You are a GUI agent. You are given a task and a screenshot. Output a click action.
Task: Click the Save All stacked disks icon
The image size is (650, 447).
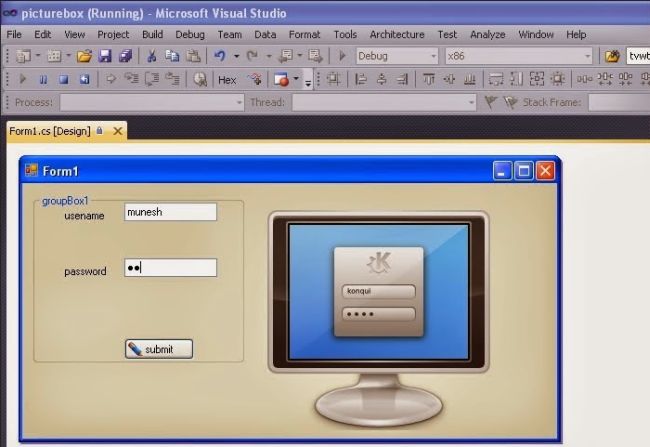click(x=125, y=56)
